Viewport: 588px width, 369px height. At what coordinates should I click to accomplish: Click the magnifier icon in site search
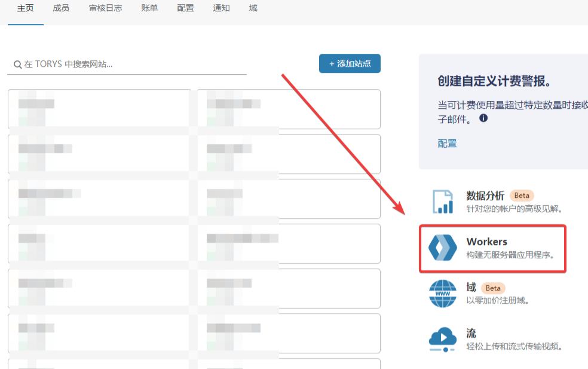(x=18, y=65)
